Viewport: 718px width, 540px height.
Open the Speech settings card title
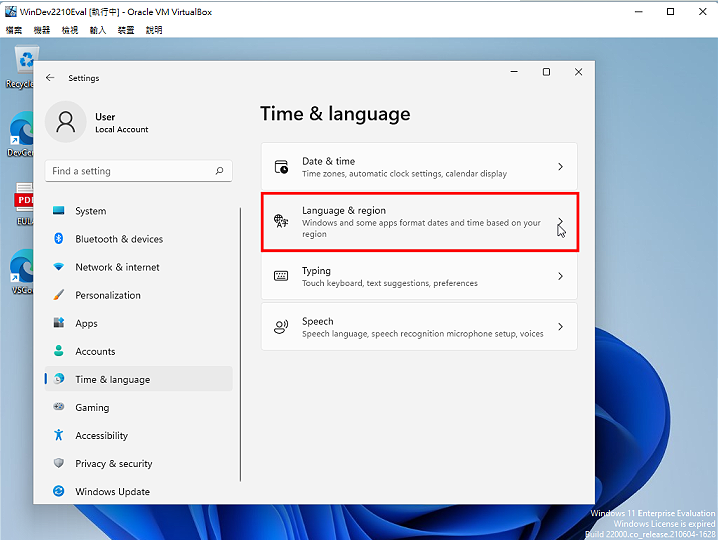pos(317,321)
